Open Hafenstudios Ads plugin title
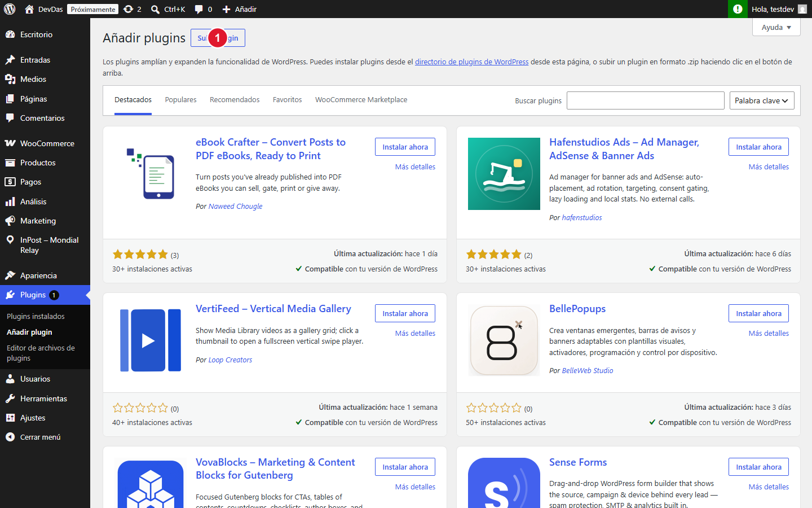This screenshot has height=508, width=812. (x=624, y=149)
